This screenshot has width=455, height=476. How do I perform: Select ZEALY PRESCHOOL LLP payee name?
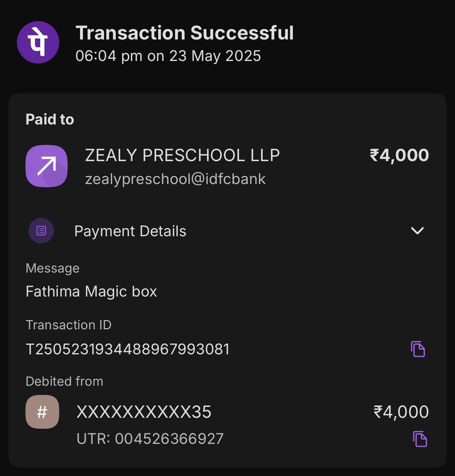[182, 155]
